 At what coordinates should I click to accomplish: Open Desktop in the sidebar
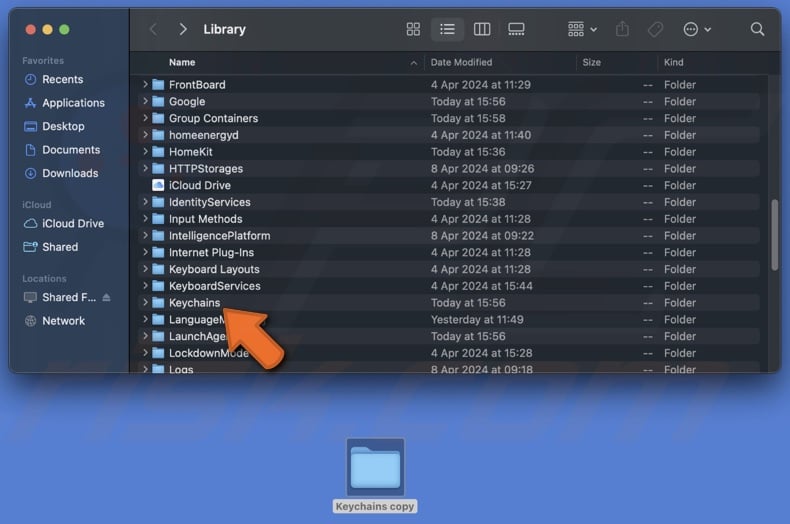[63, 126]
